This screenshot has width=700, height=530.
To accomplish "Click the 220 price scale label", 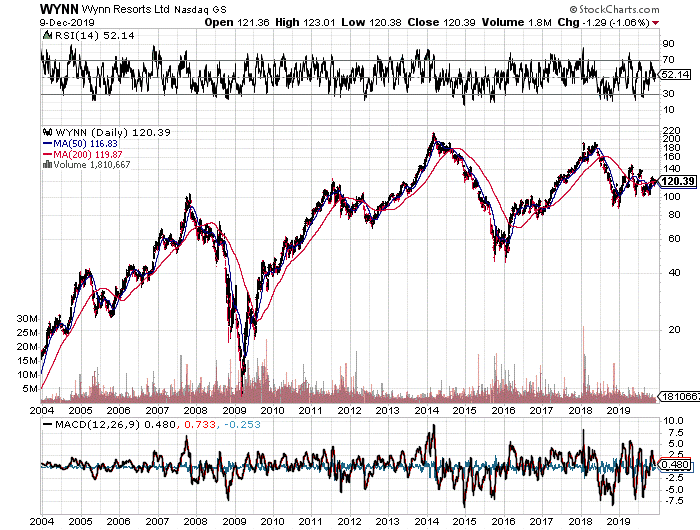I will click(671, 131).
